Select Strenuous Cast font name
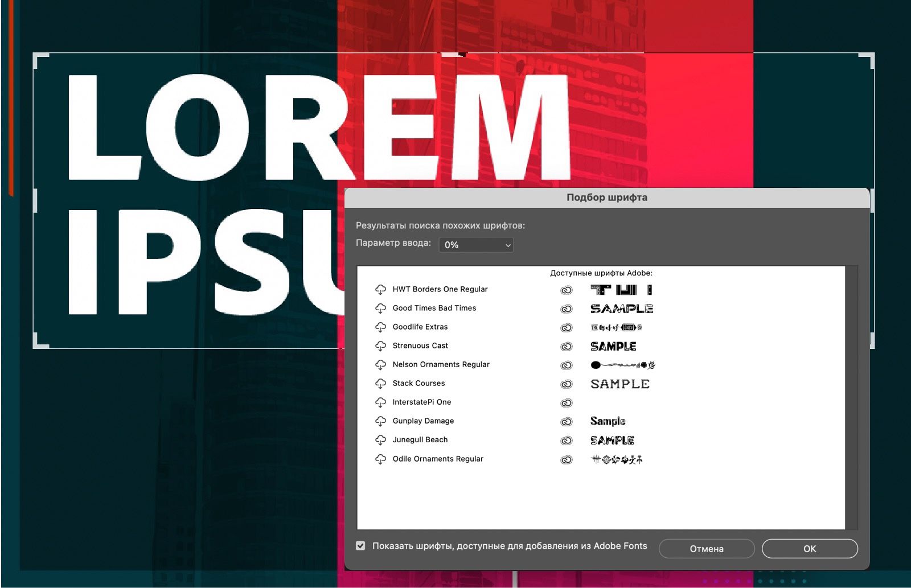 pos(420,346)
